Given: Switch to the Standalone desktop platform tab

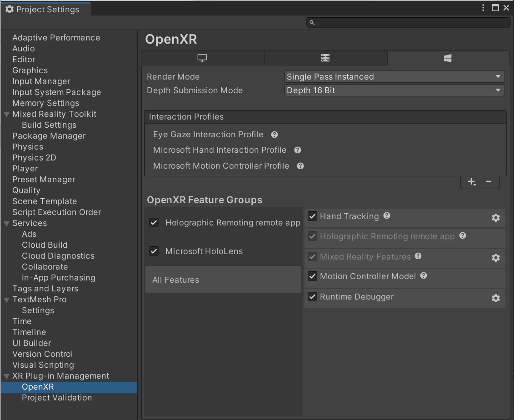Looking at the screenshot, I should coord(202,58).
